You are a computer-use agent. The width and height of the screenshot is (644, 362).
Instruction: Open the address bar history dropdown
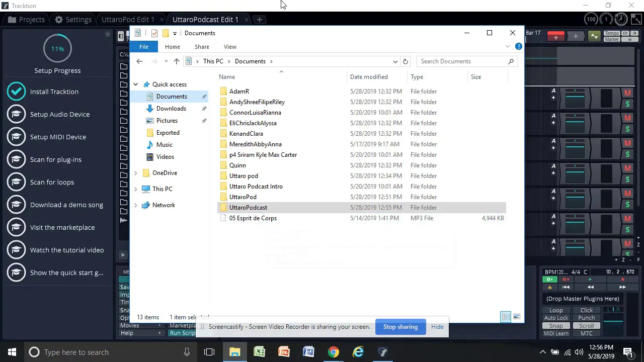click(395, 61)
